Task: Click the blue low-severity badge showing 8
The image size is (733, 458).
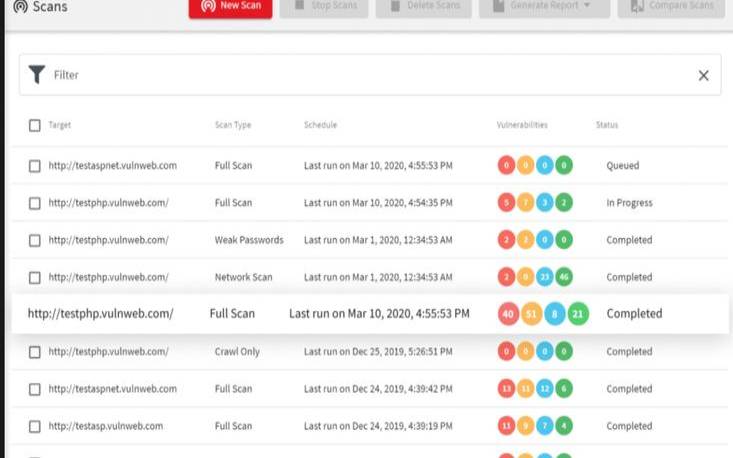Action: pyautogui.click(x=555, y=314)
